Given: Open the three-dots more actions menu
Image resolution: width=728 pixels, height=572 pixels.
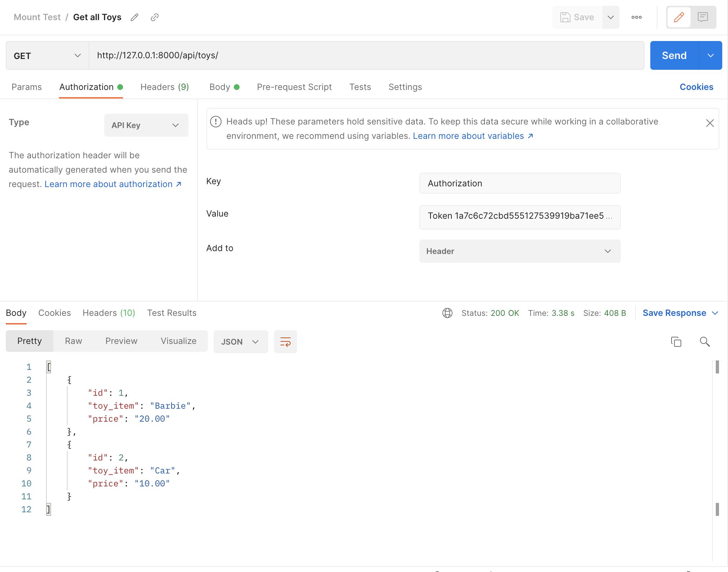Looking at the screenshot, I should point(636,17).
